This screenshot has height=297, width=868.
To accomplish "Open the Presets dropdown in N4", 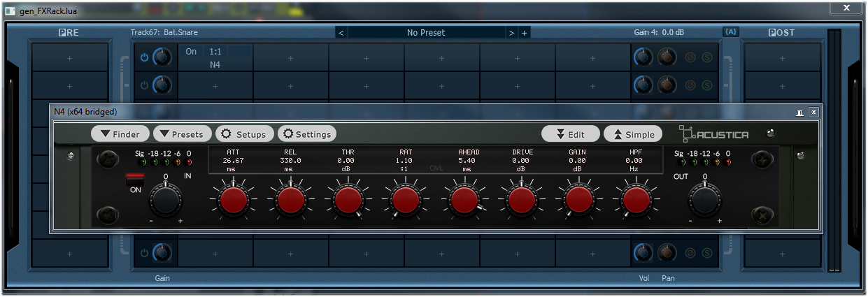I will [182, 134].
